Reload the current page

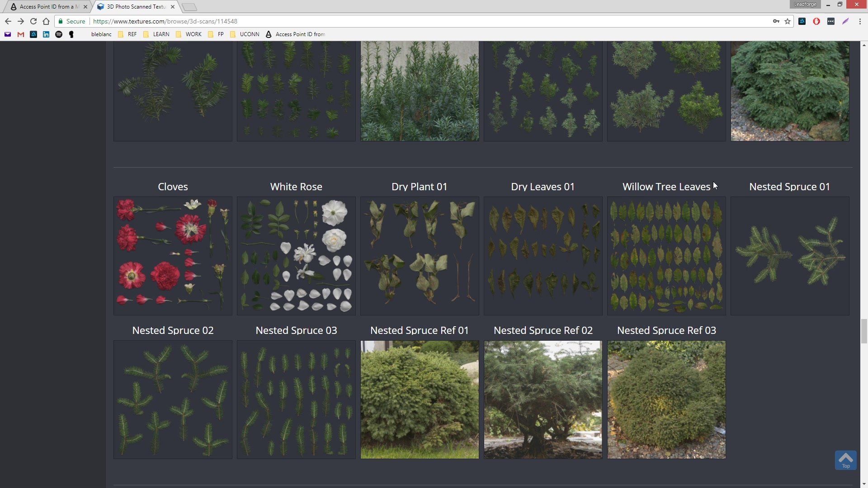tap(33, 21)
